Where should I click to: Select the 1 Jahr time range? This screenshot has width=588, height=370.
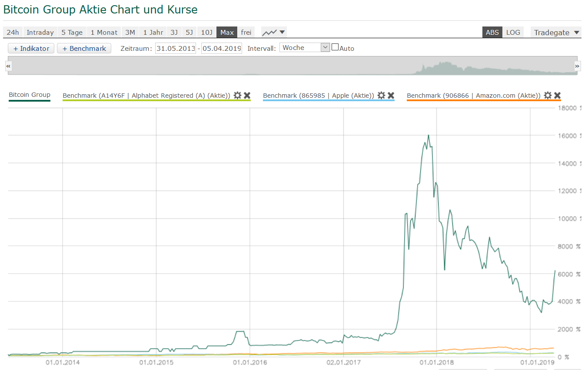pos(153,32)
